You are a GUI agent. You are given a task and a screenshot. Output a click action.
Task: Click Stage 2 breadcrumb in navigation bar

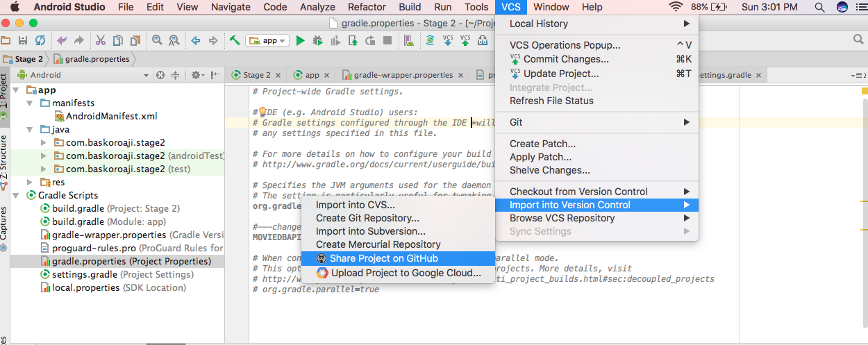(x=23, y=59)
